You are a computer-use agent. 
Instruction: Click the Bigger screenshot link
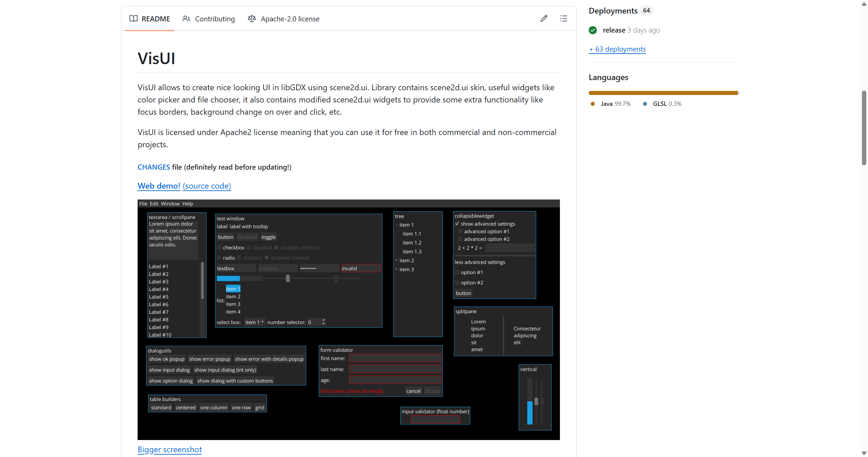pos(169,450)
